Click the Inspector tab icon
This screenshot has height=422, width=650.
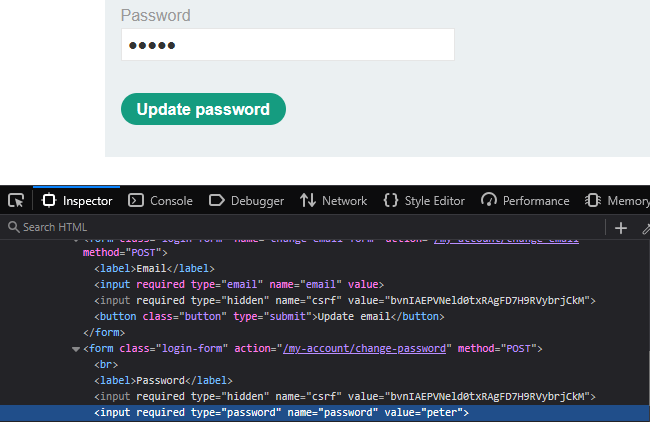pyautogui.click(x=49, y=201)
